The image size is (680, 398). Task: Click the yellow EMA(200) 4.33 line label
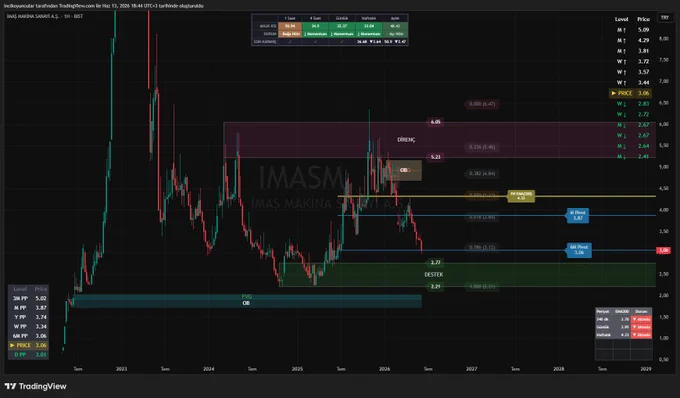[521, 196]
